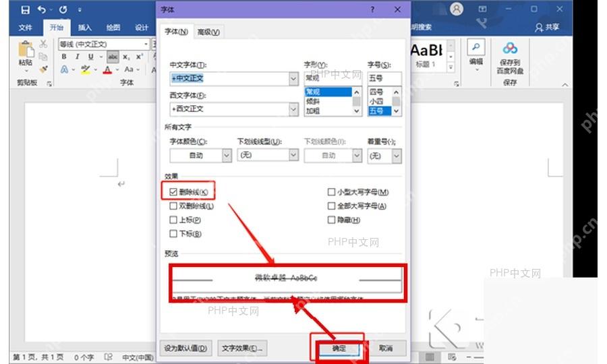Check the 下标 checkbox
This screenshot has height=364, width=607.
coord(173,234)
